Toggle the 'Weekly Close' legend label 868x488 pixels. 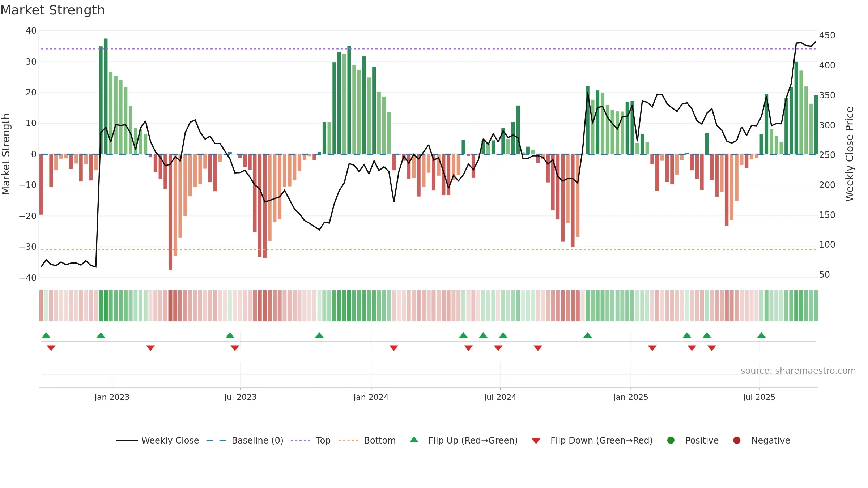coord(170,440)
